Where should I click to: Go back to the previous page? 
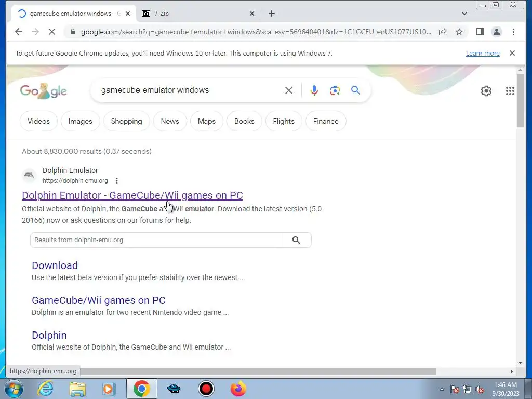[x=19, y=32]
